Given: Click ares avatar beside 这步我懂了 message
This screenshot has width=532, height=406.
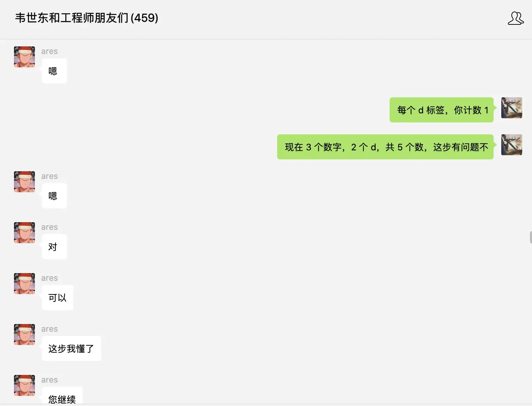Looking at the screenshot, I should [24, 334].
